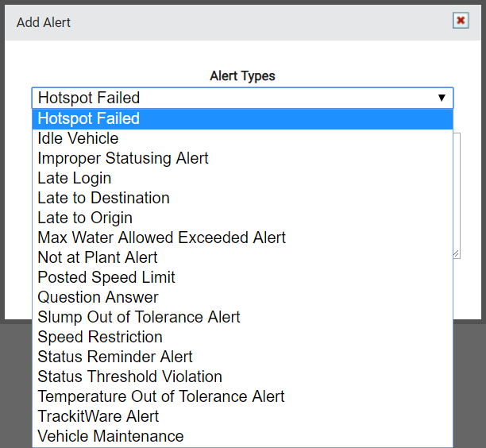The image size is (486, 448).
Task: Pick Question Answer from dropdown list
Action: [x=242, y=297]
